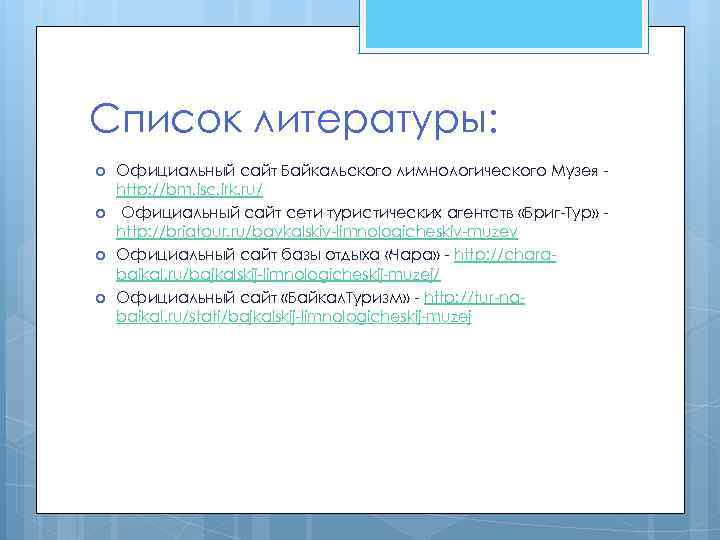The height and width of the screenshot is (540, 720).
Task: Click the text 'Официальный сайт Байкальского лимнологического Музея'
Action: 357,171
